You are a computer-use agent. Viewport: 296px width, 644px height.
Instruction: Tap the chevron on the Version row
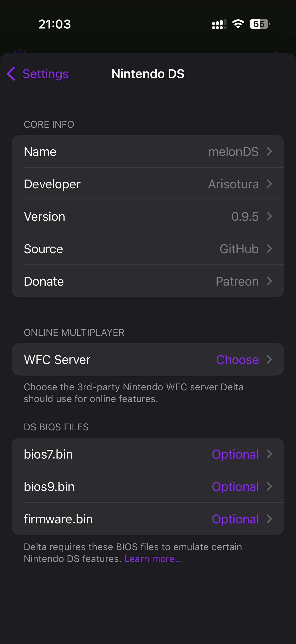tap(269, 216)
